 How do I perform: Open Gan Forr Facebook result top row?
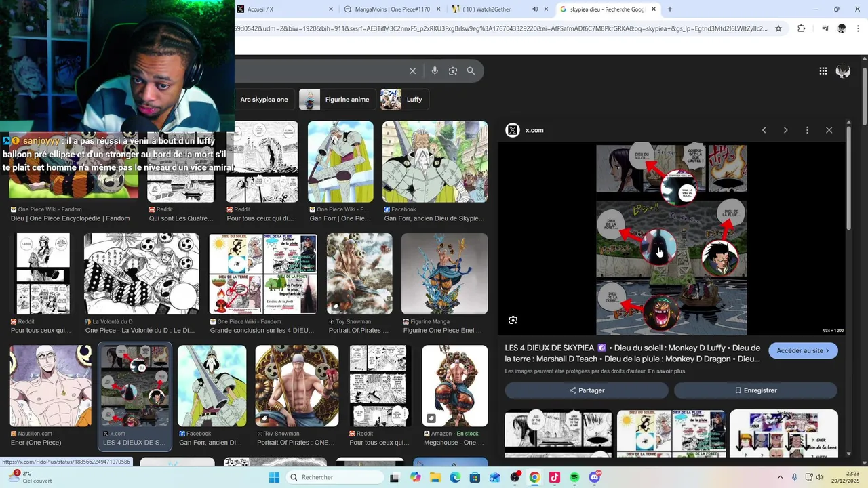click(435, 162)
